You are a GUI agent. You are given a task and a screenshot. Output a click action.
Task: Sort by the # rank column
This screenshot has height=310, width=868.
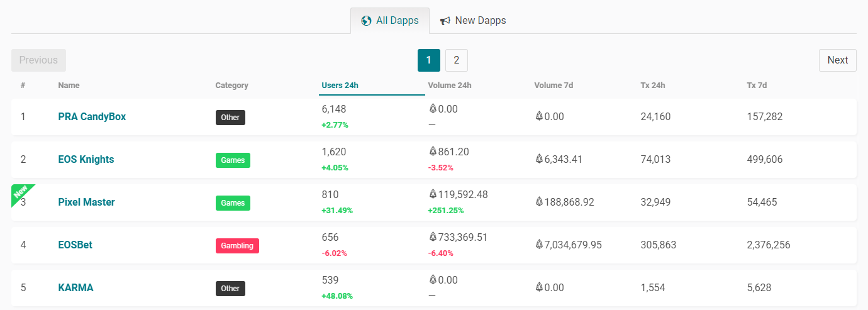point(23,86)
